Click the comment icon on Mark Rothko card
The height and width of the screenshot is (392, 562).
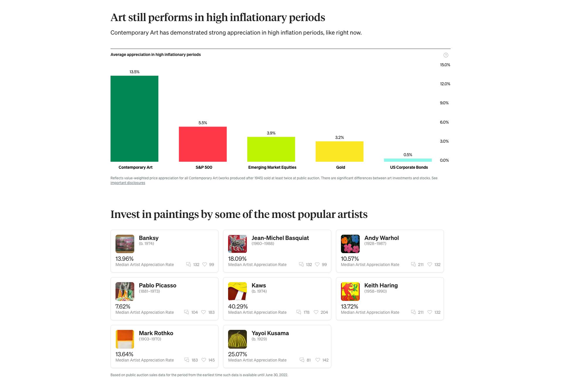[187, 360]
